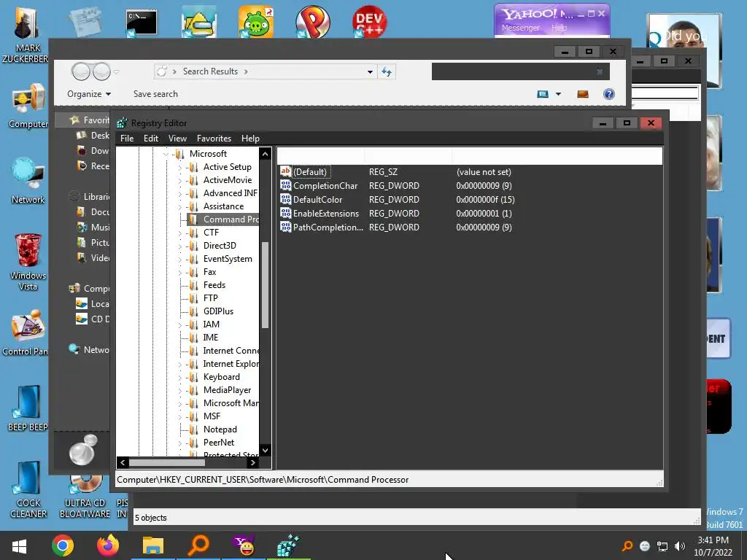Screen dimensions: 747x560
Task: Select the Assistance registry key
Action: tap(223, 206)
